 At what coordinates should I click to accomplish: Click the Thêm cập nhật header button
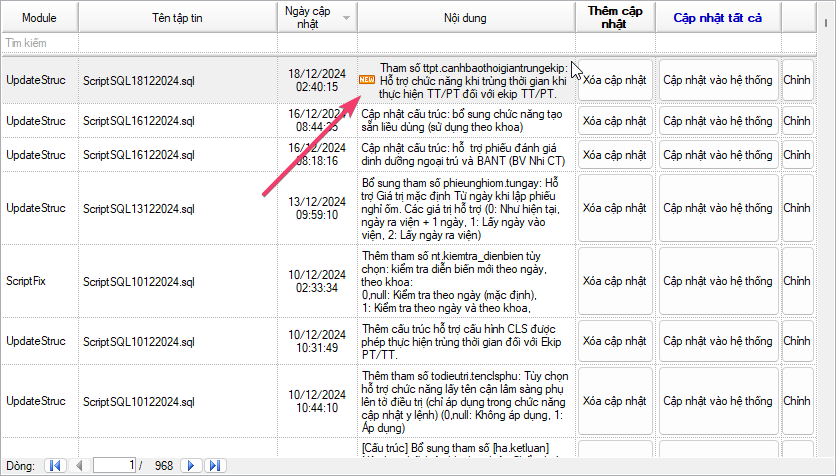point(615,18)
